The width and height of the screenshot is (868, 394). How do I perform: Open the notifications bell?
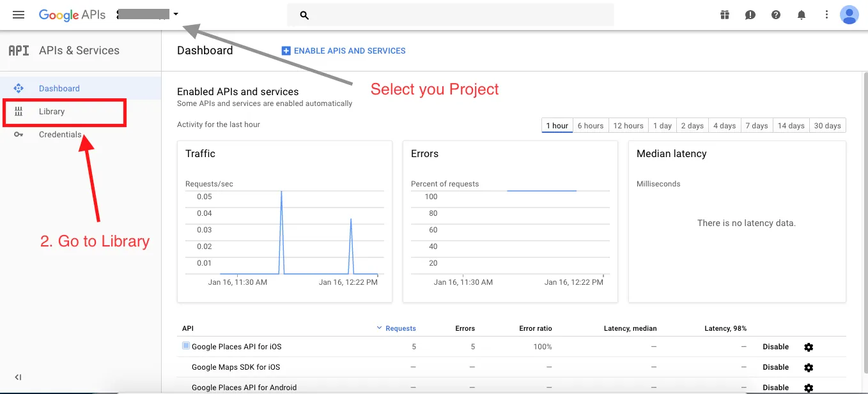pos(802,15)
